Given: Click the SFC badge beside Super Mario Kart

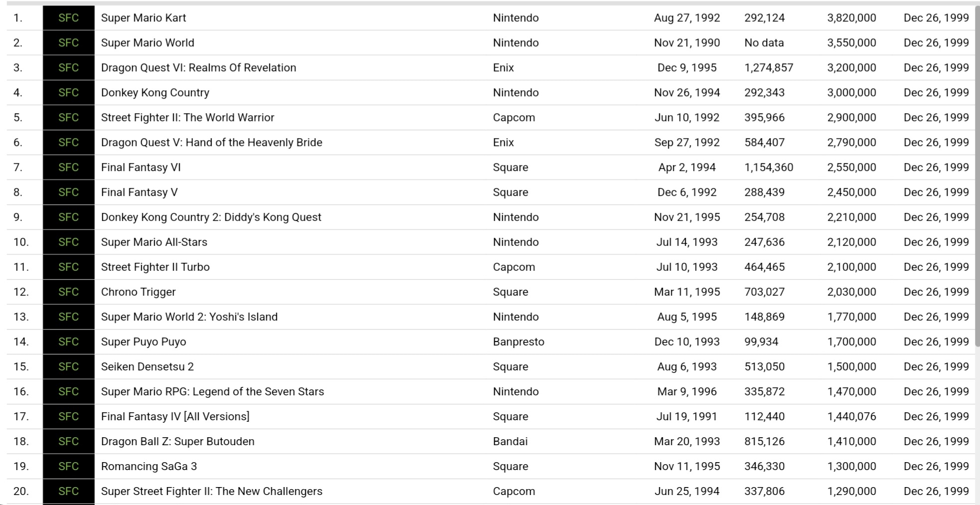Looking at the screenshot, I should [x=68, y=18].
